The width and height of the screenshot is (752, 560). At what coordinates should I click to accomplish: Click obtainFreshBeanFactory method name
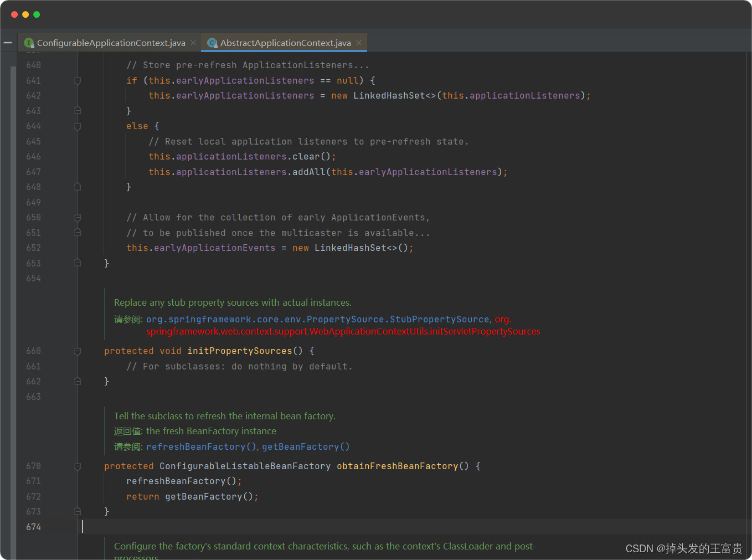pos(397,466)
